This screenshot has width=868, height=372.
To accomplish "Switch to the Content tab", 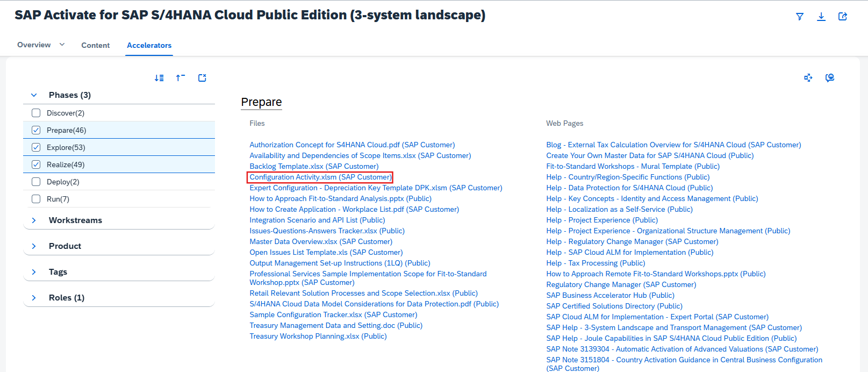I will (x=96, y=45).
